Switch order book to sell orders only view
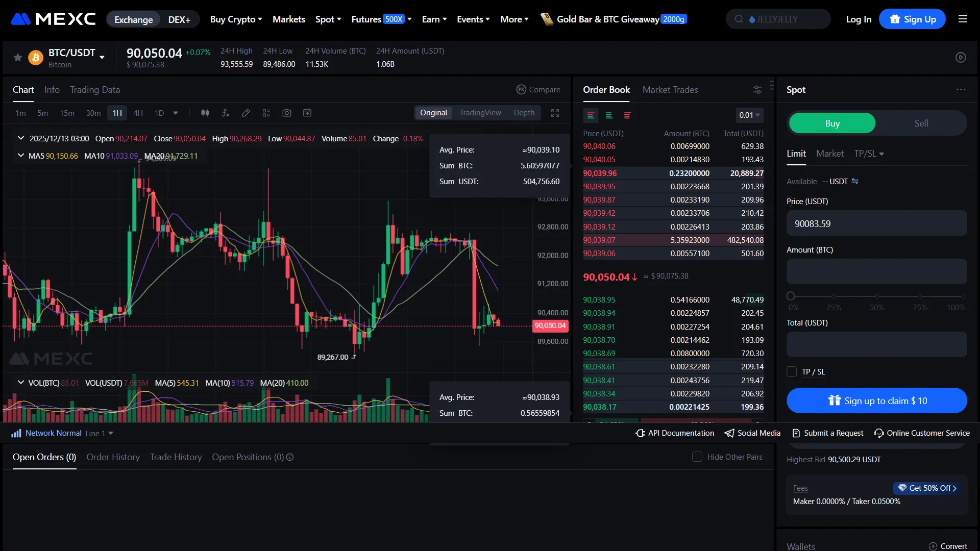The height and width of the screenshot is (551, 980). (627, 115)
